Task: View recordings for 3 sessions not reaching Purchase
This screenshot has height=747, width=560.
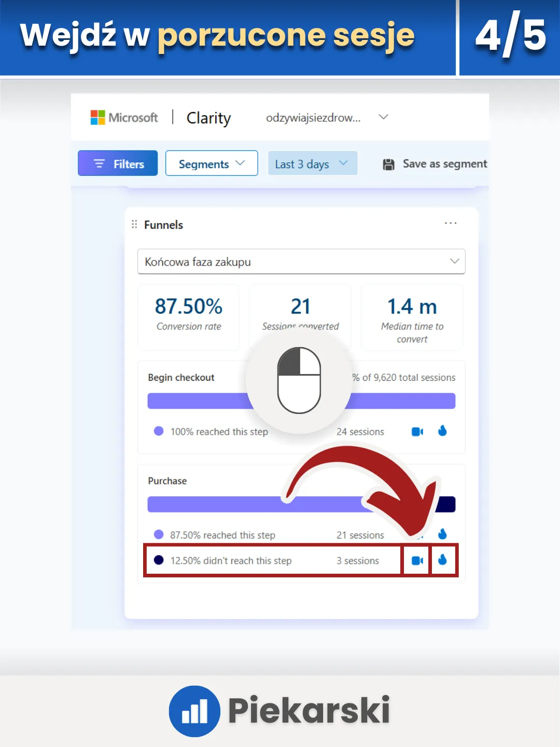Action: click(x=417, y=560)
